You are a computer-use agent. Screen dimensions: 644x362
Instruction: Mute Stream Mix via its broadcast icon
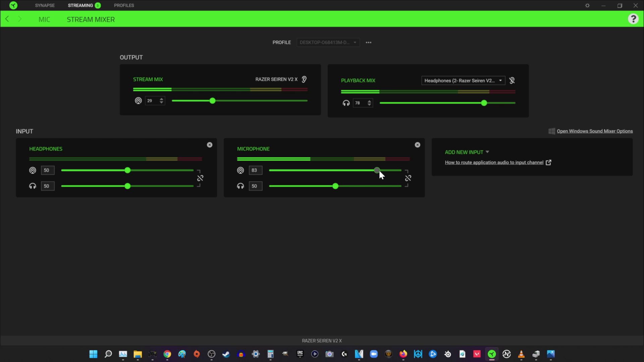pos(138,101)
